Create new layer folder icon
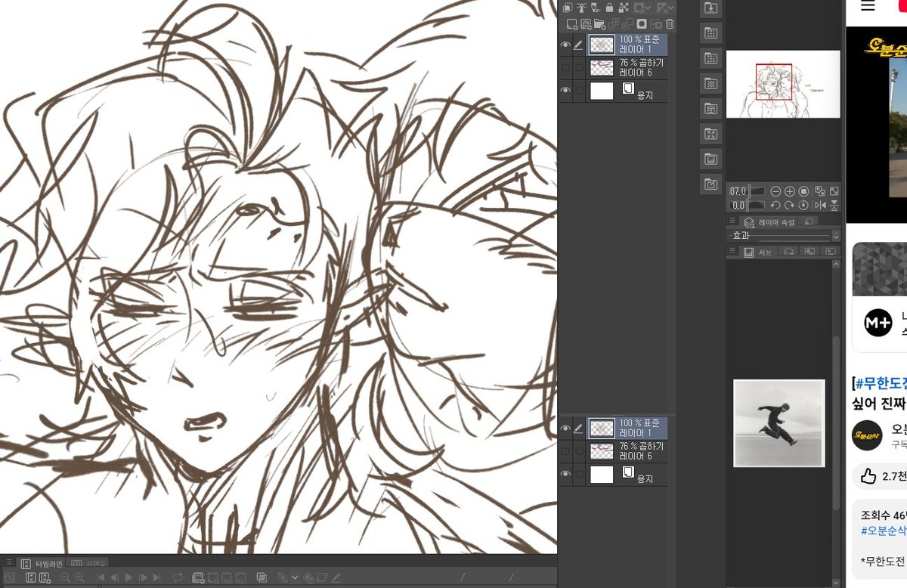The width and height of the screenshot is (907, 588). click(600, 24)
